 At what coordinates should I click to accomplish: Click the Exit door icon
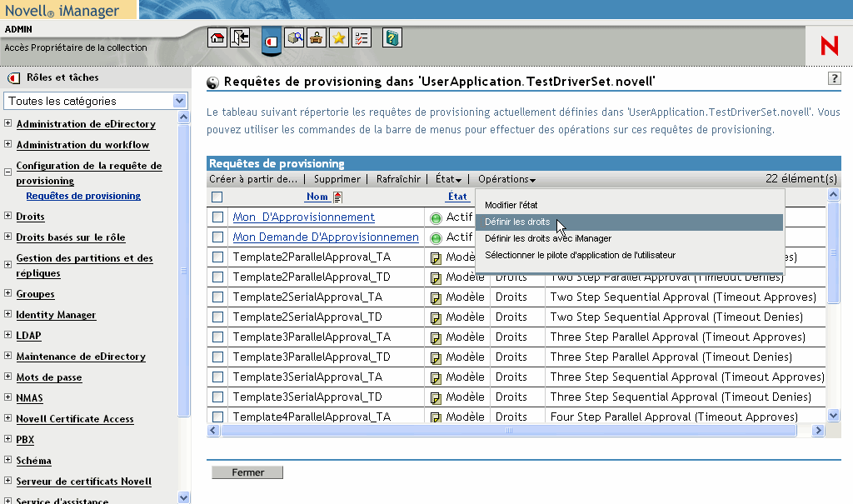coord(240,37)
